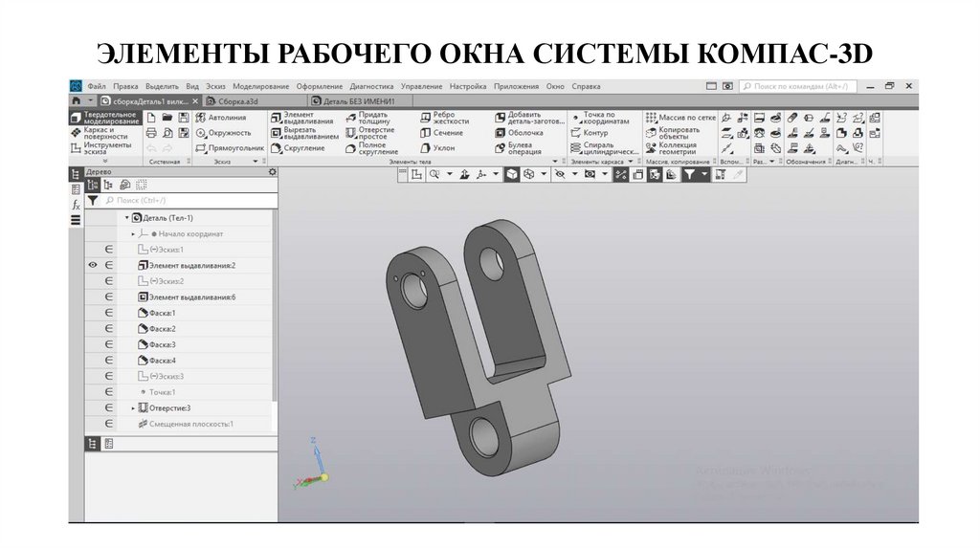Expand the Начало координат node
Screen dimensions: 980x549
(133, 234)
